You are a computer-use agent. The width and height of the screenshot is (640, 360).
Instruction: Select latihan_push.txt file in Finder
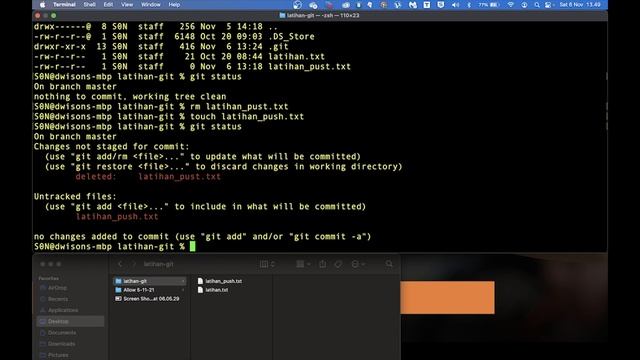point(220,281)
